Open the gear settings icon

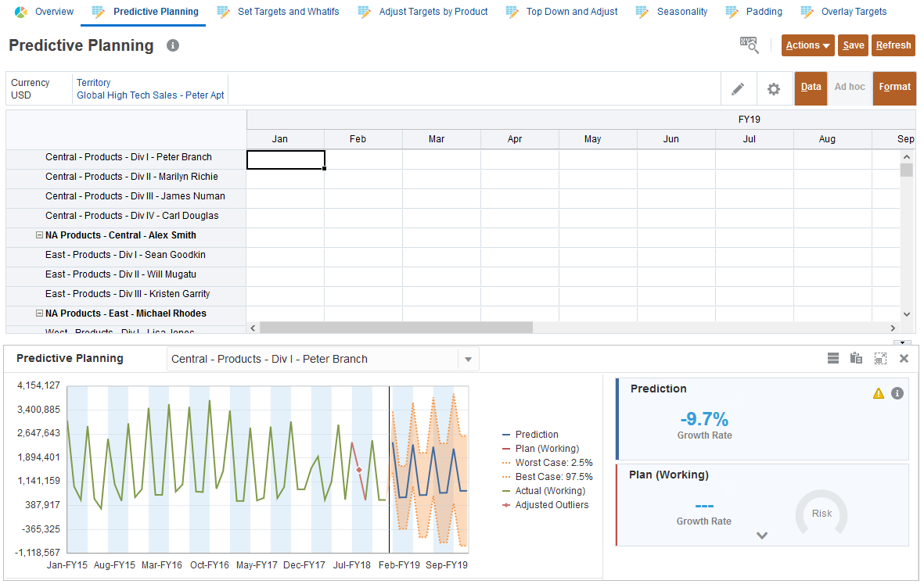(x=774, y=89)
